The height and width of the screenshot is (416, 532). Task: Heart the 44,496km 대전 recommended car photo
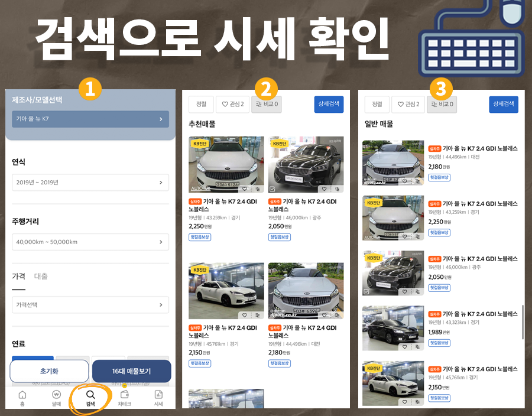coord(325,316)
